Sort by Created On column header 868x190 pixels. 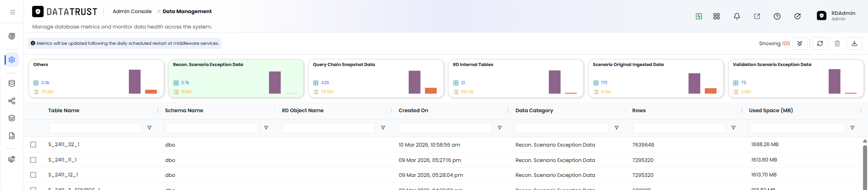point(413,110)
